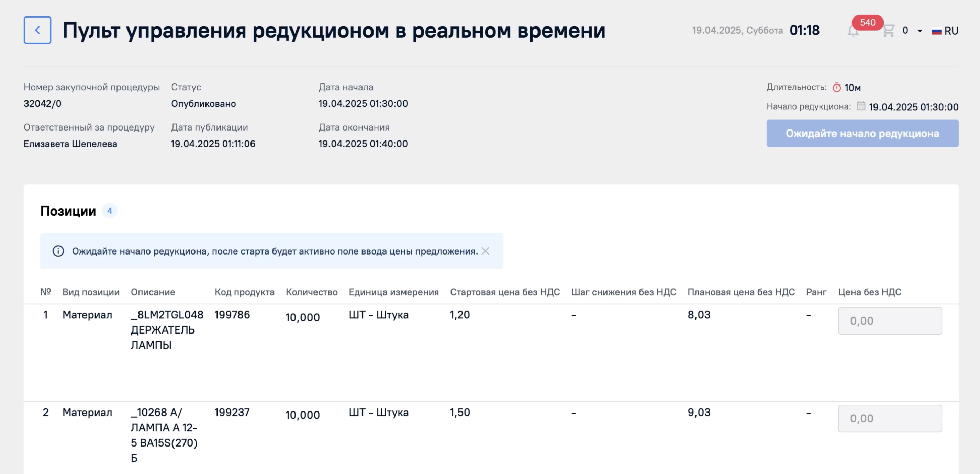
Task: Click calendar icon near reduction start
Action: (861, 106)
